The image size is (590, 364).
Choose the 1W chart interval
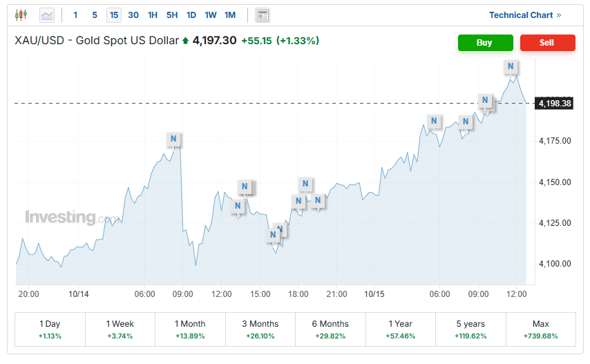coord(211,15)
